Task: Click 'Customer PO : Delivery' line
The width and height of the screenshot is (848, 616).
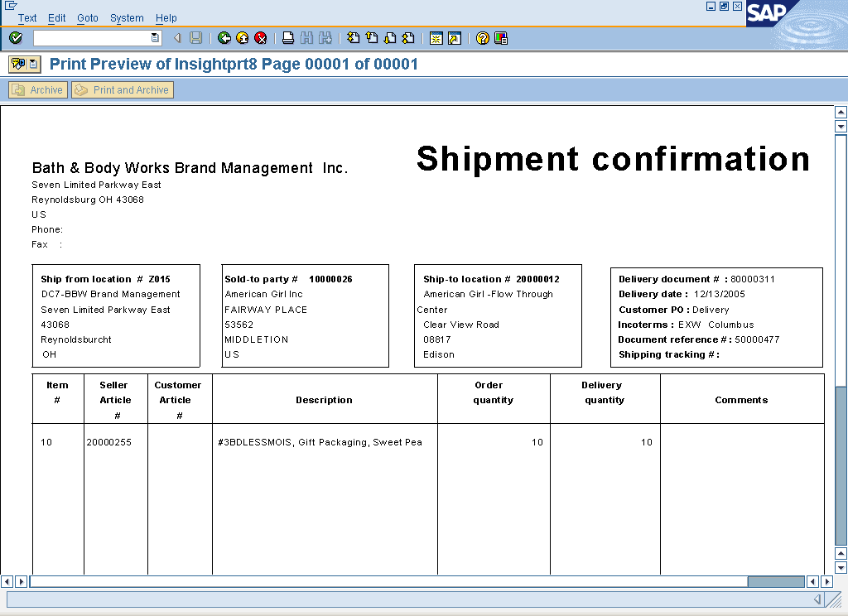Action: coord(674,310)
